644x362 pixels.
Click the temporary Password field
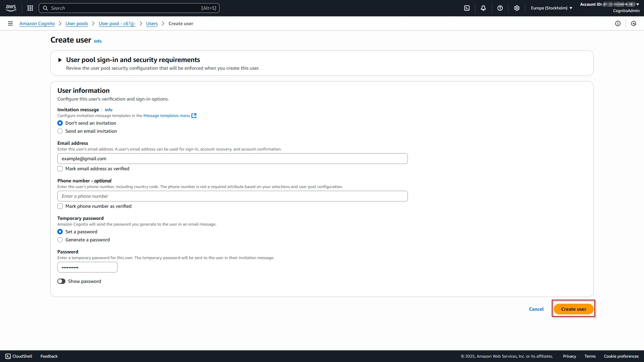coord(88,267)
